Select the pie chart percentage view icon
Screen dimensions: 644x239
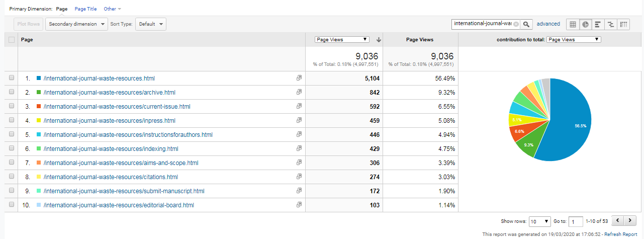(x=585, y=24)
